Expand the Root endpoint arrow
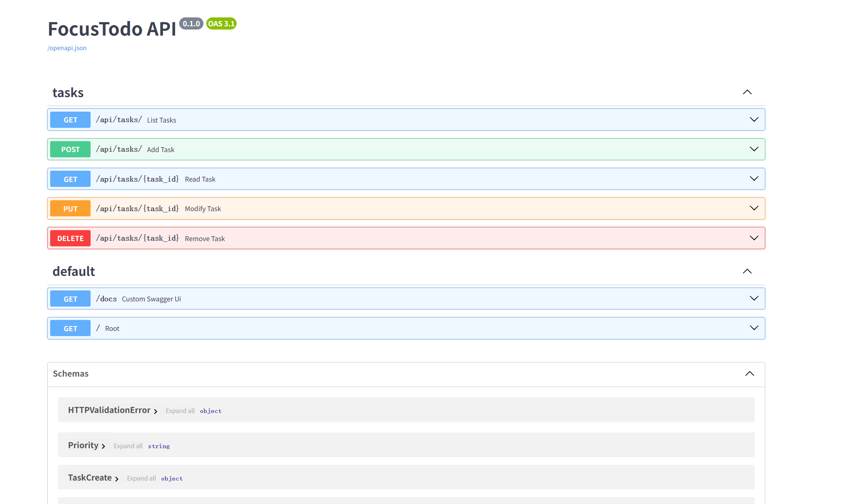Viewport: 845px width, 504px height. tap(754, 328)
